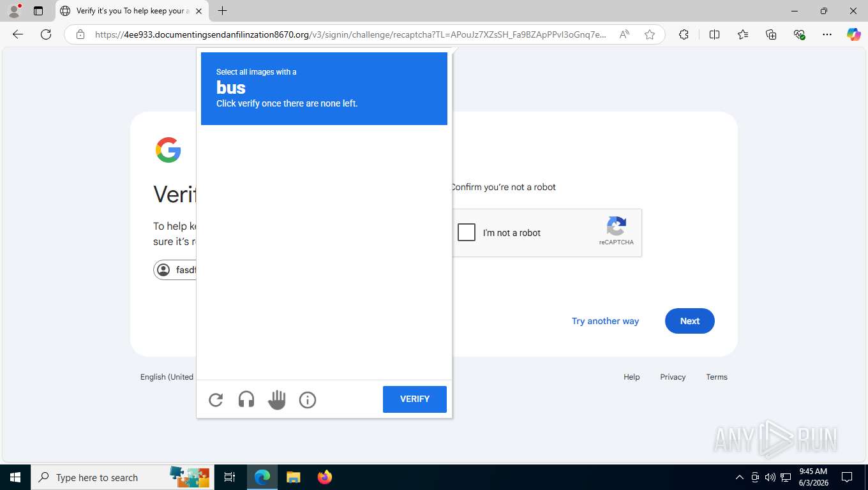Viewport: 868px width, 490px height.
Task: Open the Favorites list
Action: 743,34
